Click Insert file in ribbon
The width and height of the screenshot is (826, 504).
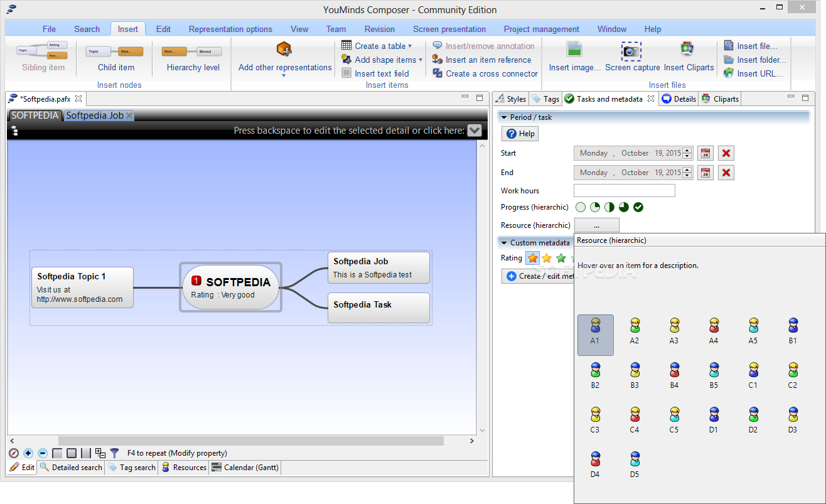[x=751, y=46]
